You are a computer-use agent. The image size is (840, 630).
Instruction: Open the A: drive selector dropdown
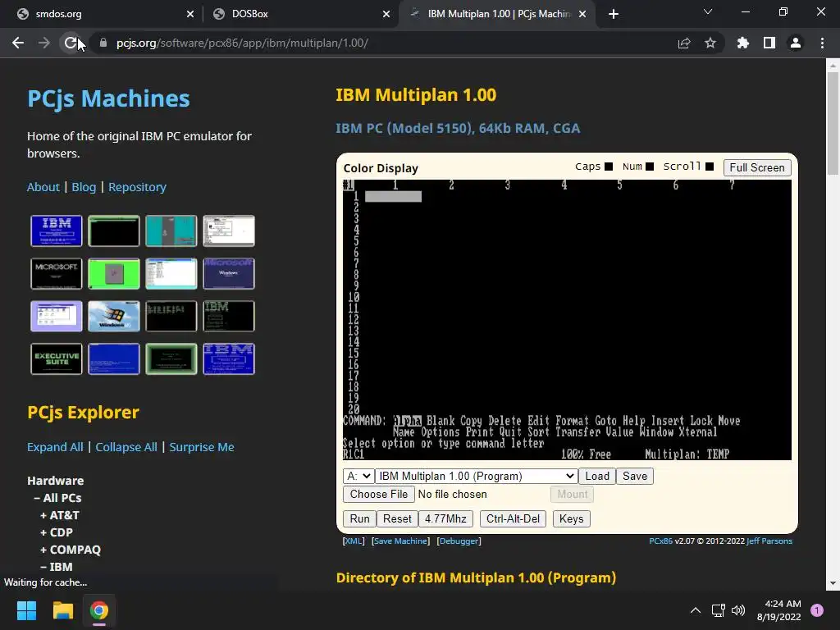tap(358, 476)
